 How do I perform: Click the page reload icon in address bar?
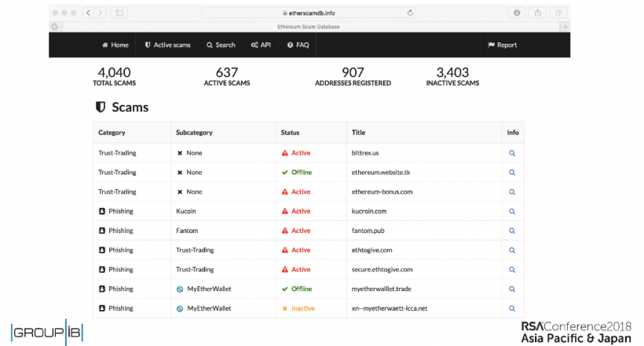point(410,13)
